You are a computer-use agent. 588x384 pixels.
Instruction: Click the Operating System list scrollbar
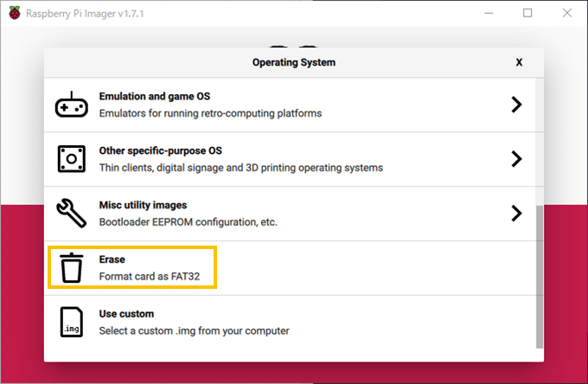pyautogui.click(x=540, y=277)
